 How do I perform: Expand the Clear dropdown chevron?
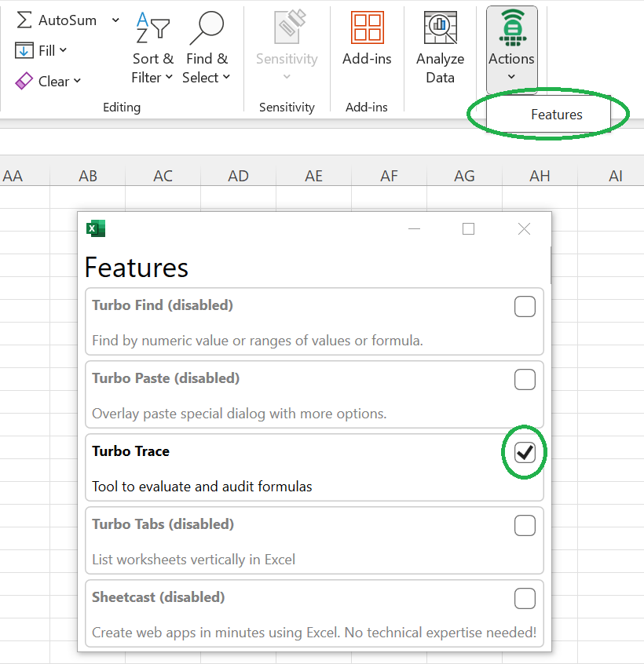tap(77, 81)
